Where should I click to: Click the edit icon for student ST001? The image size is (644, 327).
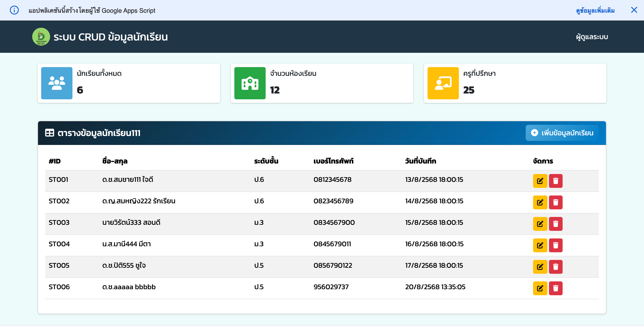point(540,181)
